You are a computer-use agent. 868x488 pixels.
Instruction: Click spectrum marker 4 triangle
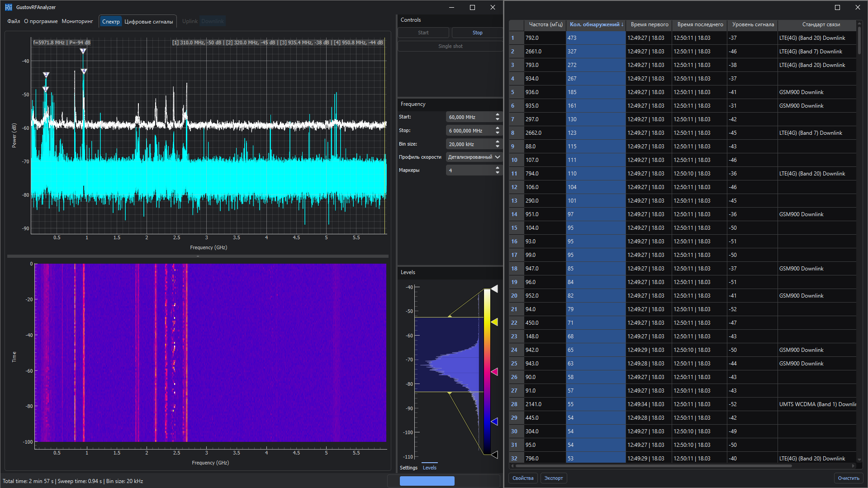[x=84, y=71]
